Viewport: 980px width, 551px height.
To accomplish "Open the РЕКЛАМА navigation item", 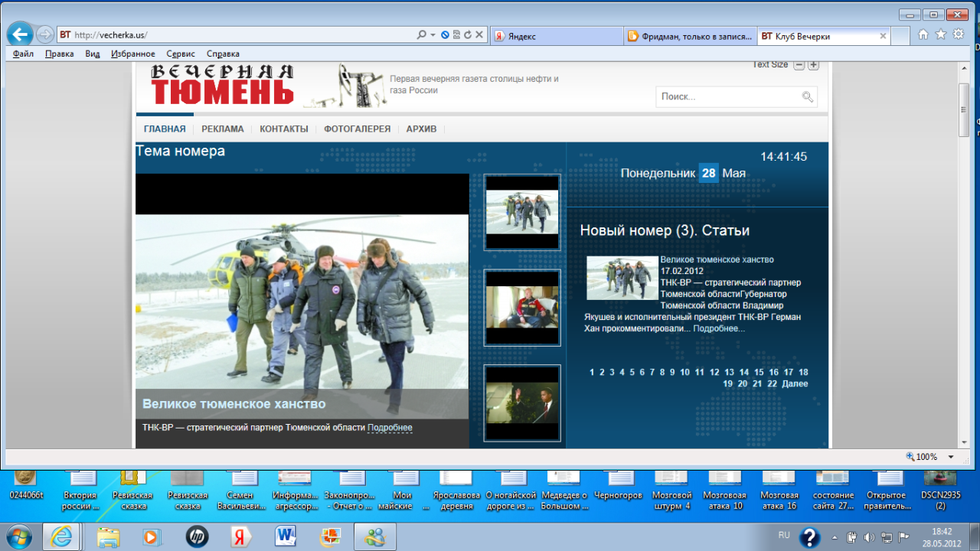I will 223,129.
